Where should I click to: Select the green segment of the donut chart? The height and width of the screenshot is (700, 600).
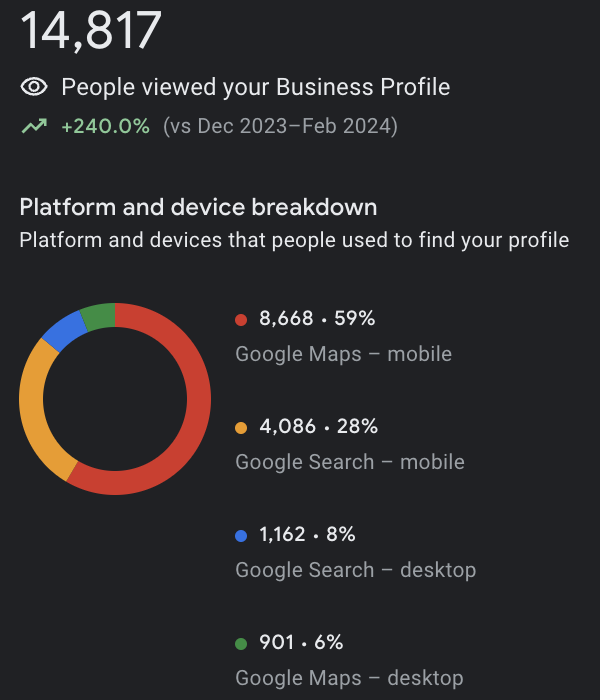(x=98, y=315)
